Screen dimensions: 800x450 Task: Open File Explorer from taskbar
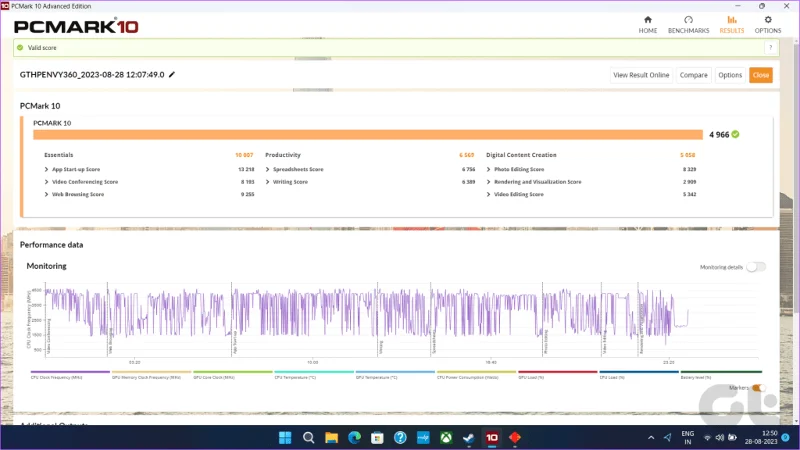[x=331, y=437]
